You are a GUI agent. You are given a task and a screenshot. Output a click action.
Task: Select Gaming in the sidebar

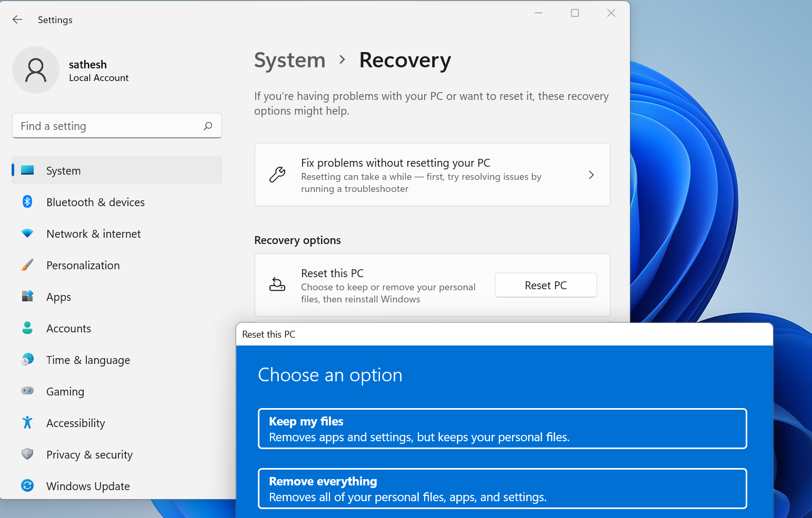click(x=117, y=391)
